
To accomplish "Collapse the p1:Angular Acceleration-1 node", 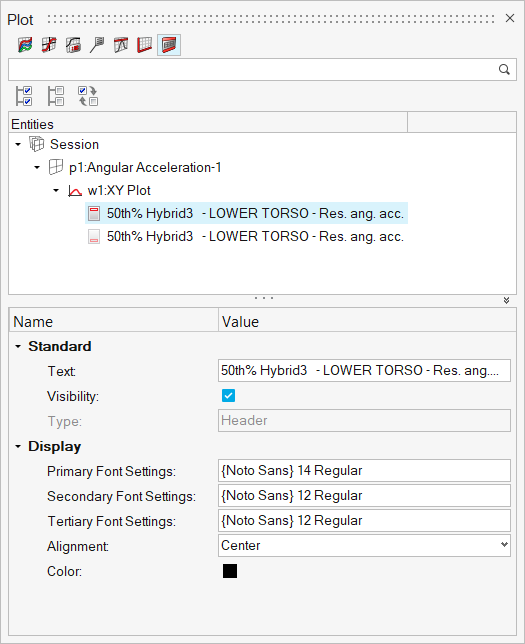I will pos(37,167).
